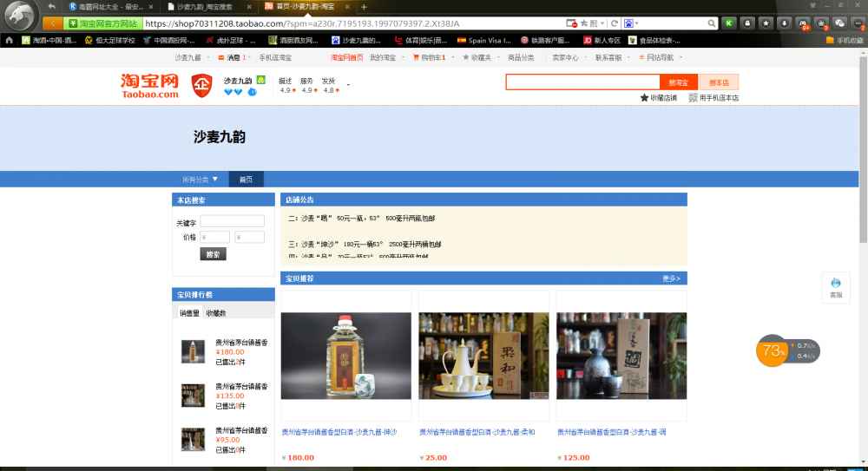Click the green K extension icon in the toolbar
Image resolution: width=868 pixels, height=471 pixels.
click(729, 23)
